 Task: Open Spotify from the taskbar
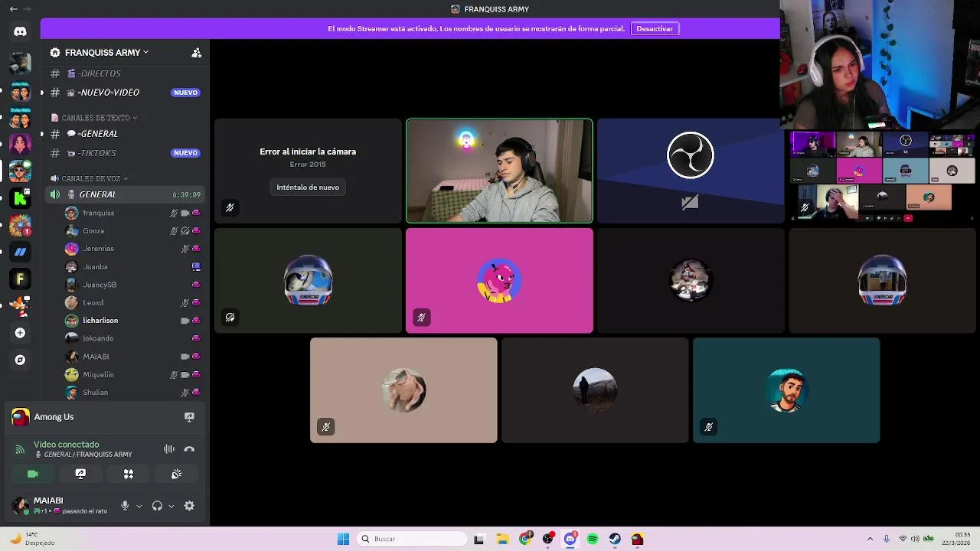tap(593, 539)
